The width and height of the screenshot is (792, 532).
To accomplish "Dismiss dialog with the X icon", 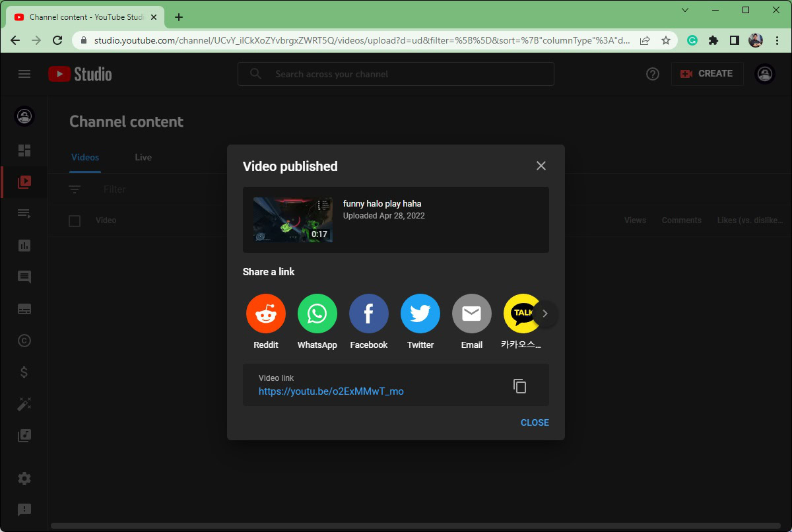I will pyautogui.click(x=541, y=166).
